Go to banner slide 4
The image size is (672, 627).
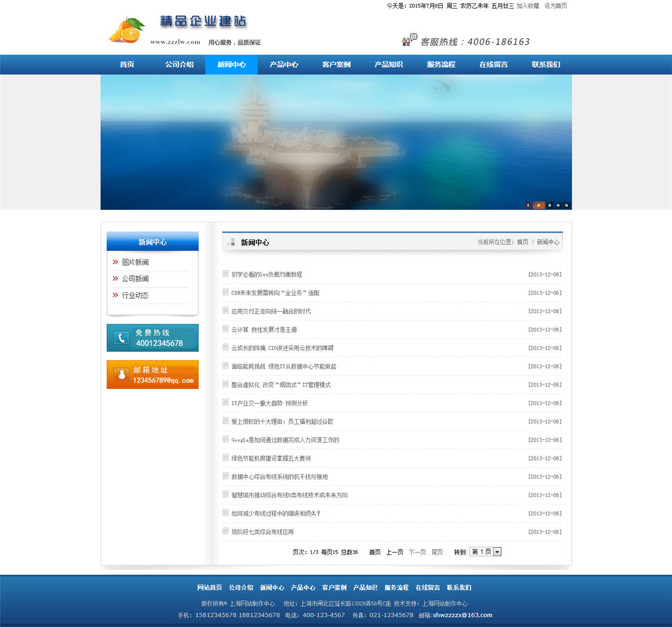click(558, 205)
